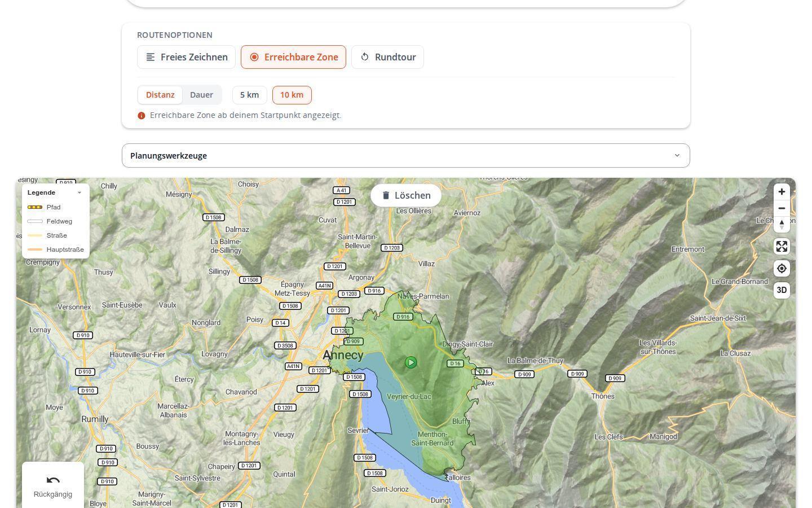Screen dimensions: 812x508
Task: Click the Sevrier map label
Action: 358,431
